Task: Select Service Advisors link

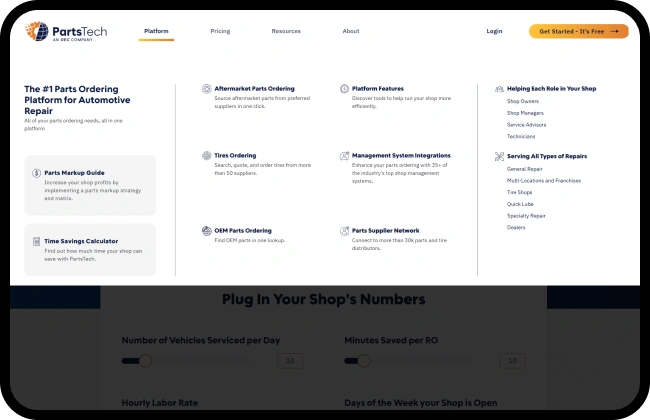Action: [526, 125]
